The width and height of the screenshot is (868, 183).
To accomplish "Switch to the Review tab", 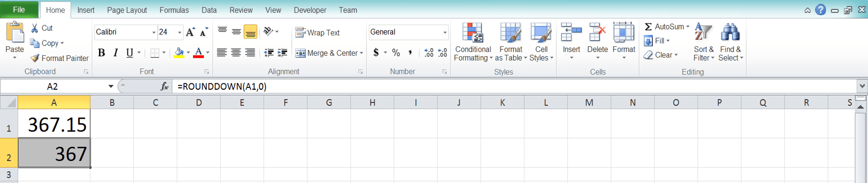I will 241,10.
